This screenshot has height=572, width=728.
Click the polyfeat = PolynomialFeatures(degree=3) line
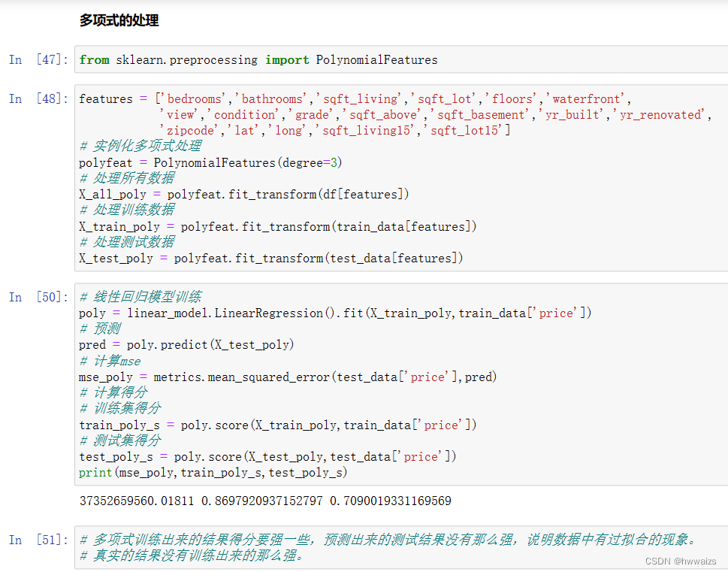(x=210, y=162)
